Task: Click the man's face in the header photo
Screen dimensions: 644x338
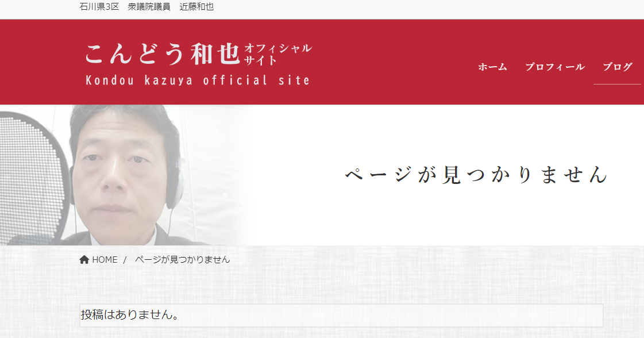Action: pos(121,172)
